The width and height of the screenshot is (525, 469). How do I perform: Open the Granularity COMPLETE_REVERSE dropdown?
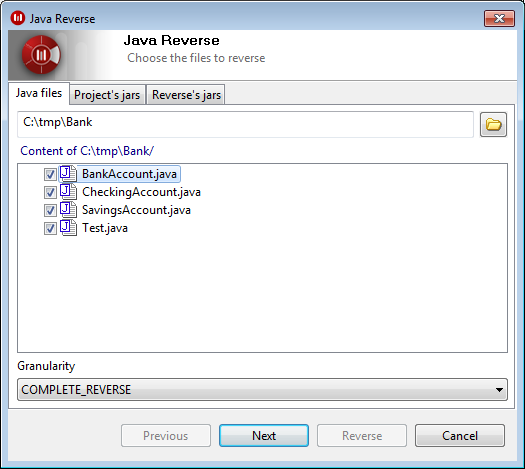coord(262,390)
